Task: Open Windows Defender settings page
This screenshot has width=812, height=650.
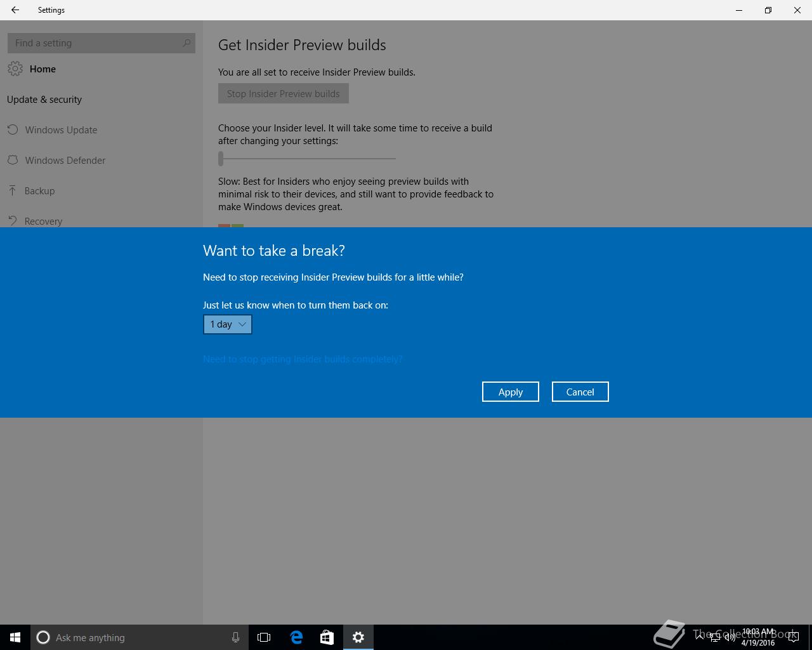Action: [65, 160]
